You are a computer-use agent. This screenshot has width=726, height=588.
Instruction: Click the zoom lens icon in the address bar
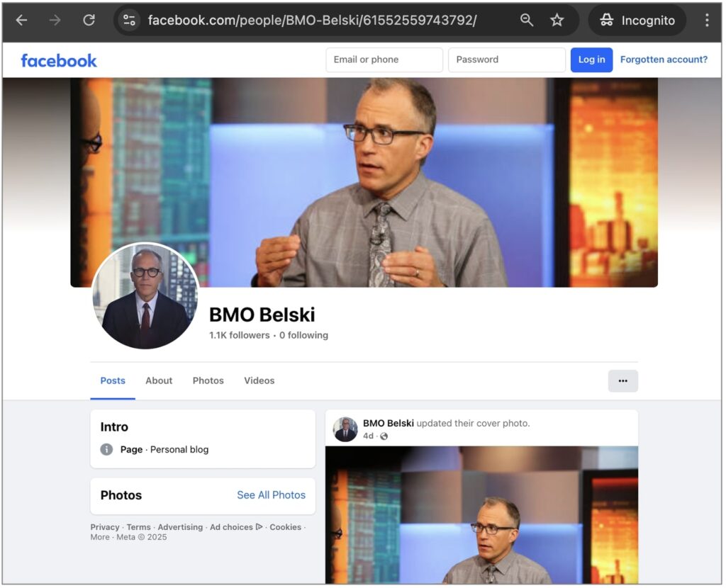526,20
